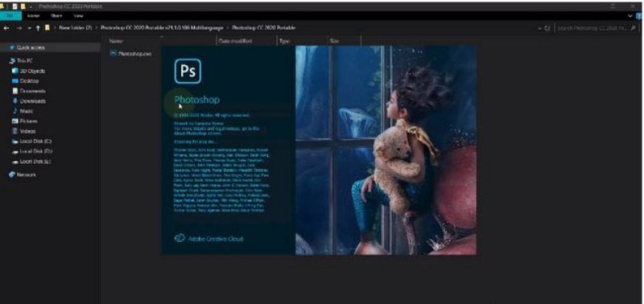
Task: Click the Local Disk (D:) drive icon
Action: 15,151
